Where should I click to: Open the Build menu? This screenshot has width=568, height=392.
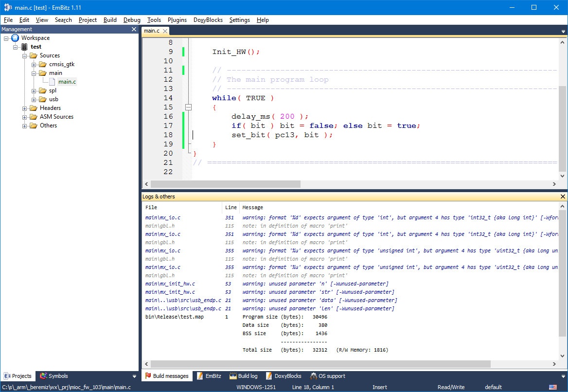click(110, 20)
